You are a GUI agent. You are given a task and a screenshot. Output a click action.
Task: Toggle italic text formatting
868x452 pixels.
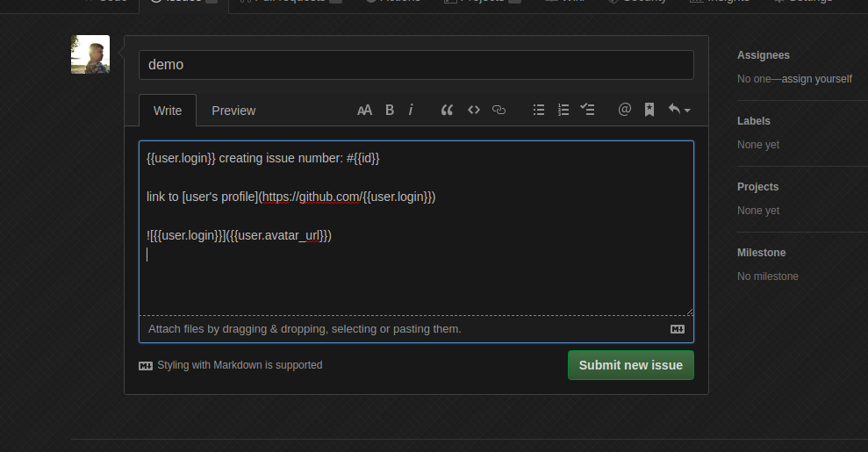click(411, 110)
